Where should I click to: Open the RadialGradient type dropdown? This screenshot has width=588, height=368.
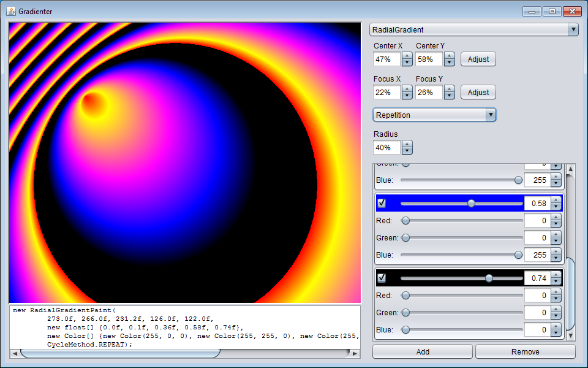click(474, 29)
